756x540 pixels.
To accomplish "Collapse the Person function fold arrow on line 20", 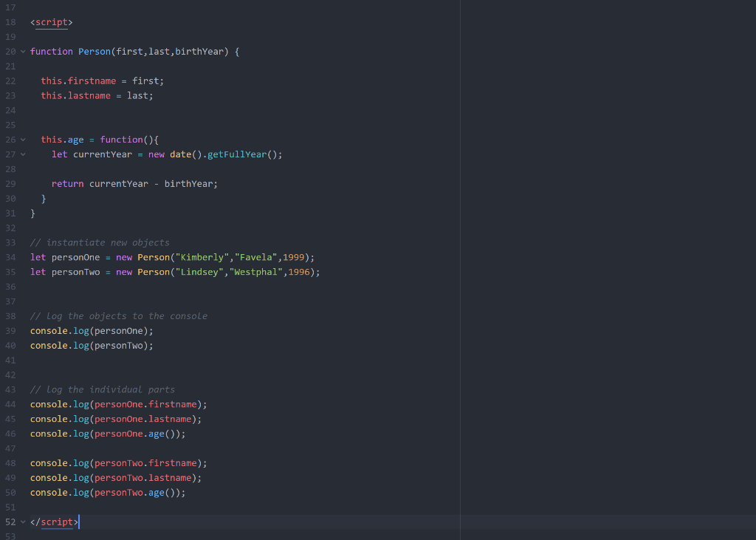I will [x=23, y=52].
